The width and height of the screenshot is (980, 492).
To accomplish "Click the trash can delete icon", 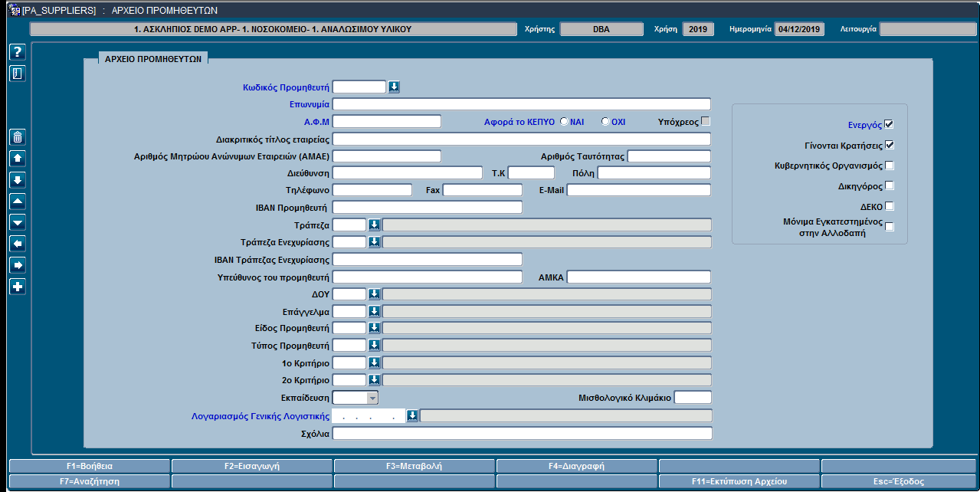I will click(x=18, y=138).
